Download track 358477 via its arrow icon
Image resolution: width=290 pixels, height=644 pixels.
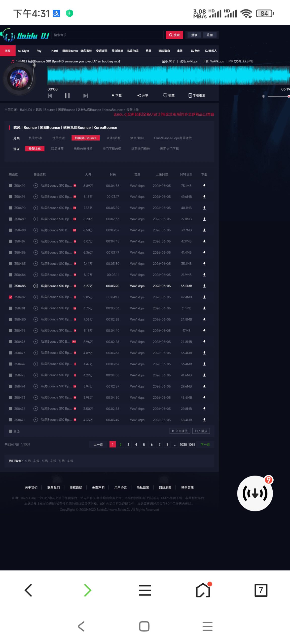[204, 353]
